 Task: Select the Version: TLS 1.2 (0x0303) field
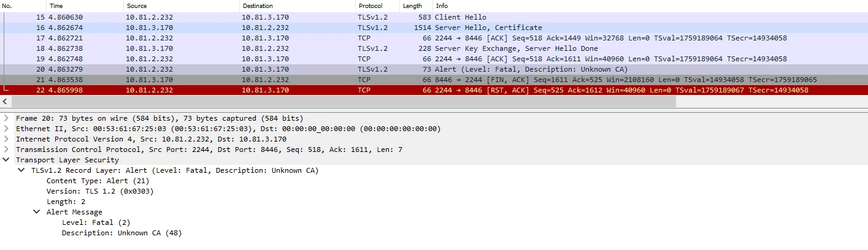click(100, 191)
